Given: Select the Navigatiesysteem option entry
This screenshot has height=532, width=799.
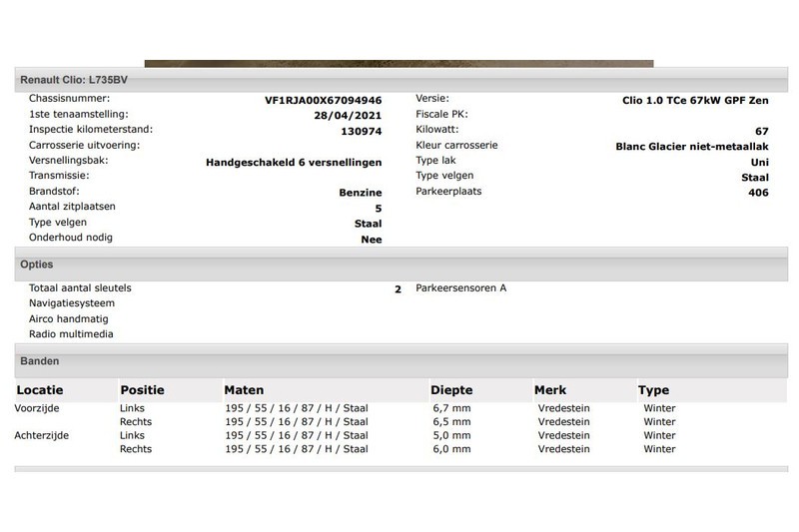Looking at the screenshot, I should point(72,303).
